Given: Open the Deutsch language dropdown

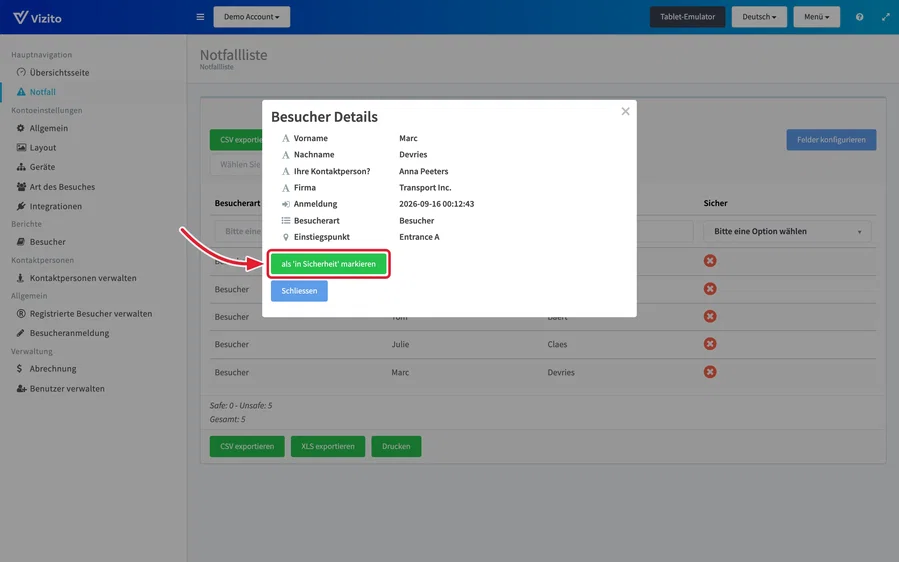Looking at the screenshot, I should (759, 17).
